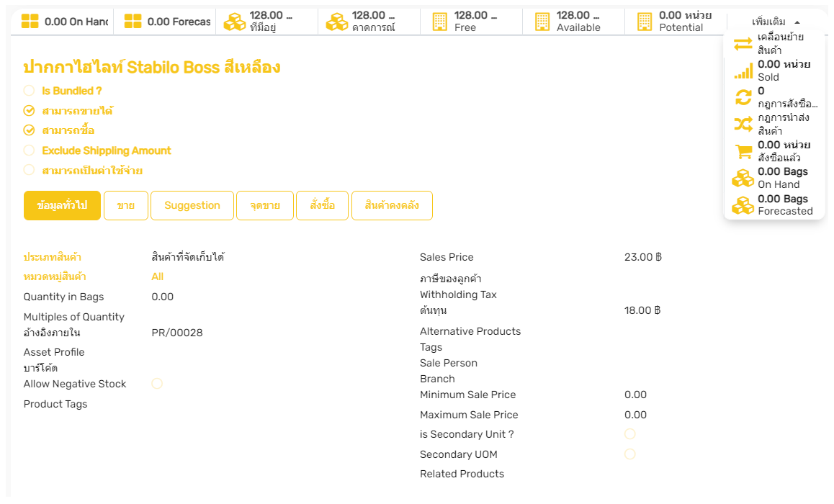Image resolution: width=834 pixels, height=504 pixels.
Task: Open เคลื่อนย้ายสินค้า in the more menu
Action: tap(775, 44)
